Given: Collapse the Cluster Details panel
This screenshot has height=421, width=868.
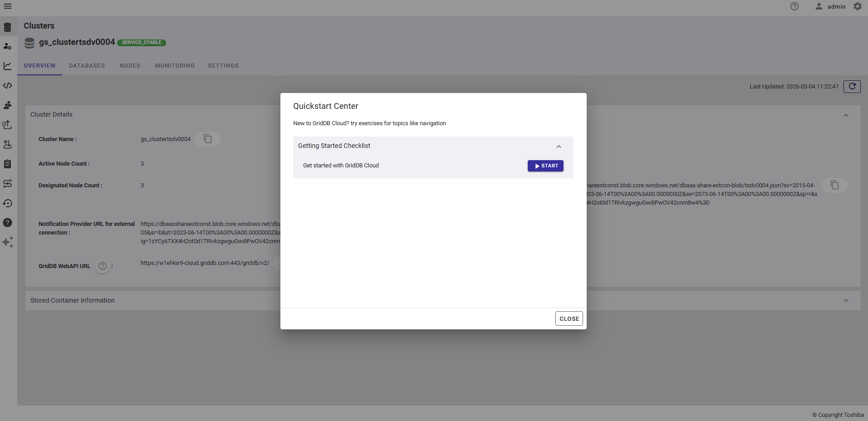Looking at the screenshot, I should pos(846,115).
